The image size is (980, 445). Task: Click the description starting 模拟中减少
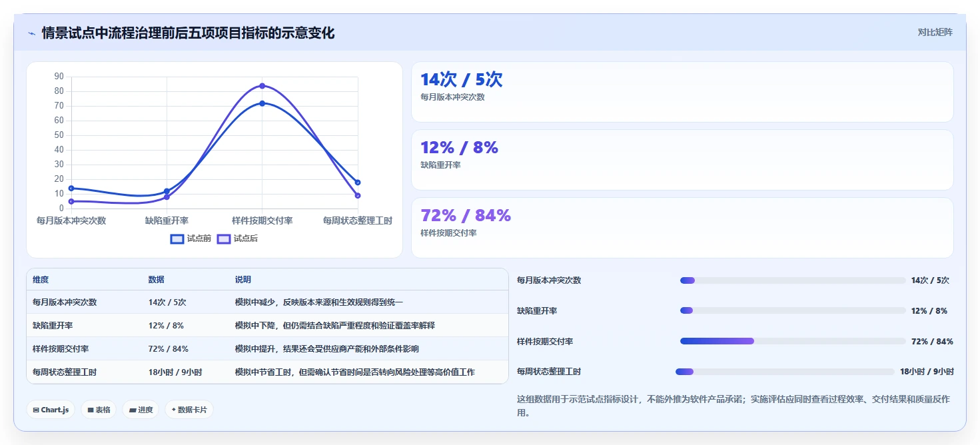[x=319, y=302]
